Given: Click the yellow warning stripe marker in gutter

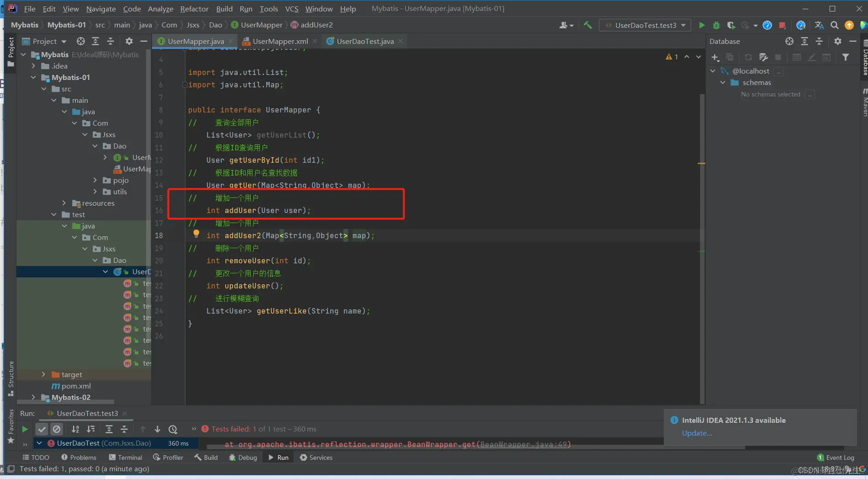Looking at the screenshot, I should pyautogui.click(x=701, y=163).
